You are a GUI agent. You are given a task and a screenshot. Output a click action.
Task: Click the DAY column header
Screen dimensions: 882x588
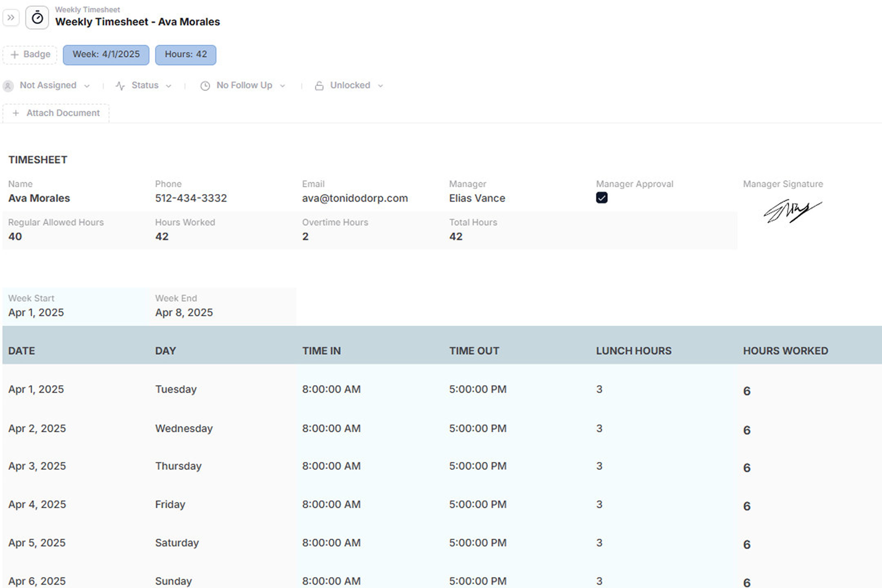click(165, 351)
